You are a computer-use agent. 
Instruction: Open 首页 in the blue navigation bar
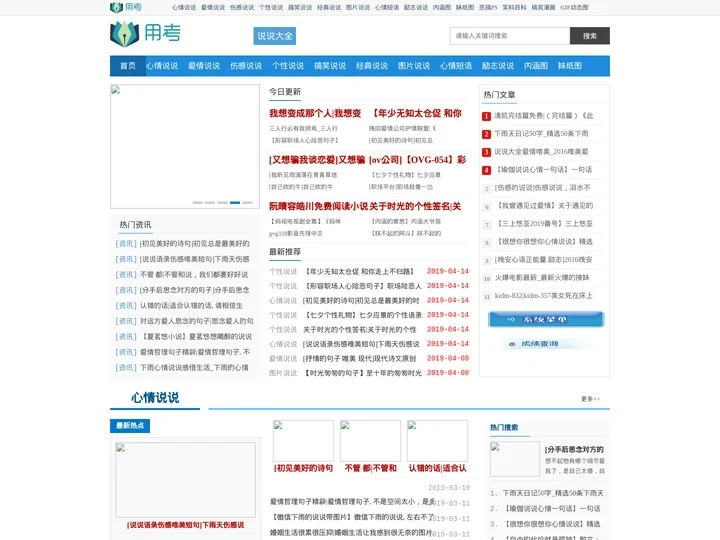tap(128, 66)
